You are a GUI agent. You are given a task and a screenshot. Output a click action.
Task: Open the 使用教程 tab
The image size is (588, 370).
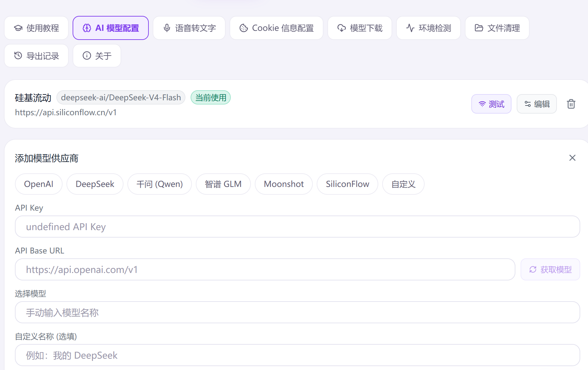coord(36,28)
